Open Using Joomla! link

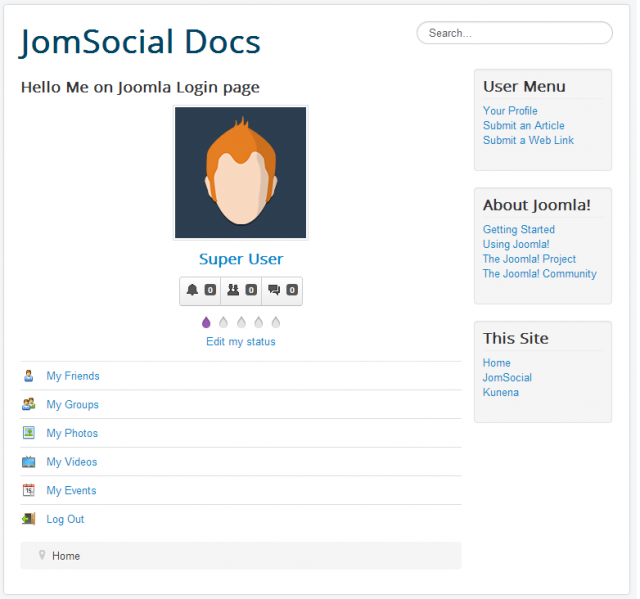(x=516, y=244)
